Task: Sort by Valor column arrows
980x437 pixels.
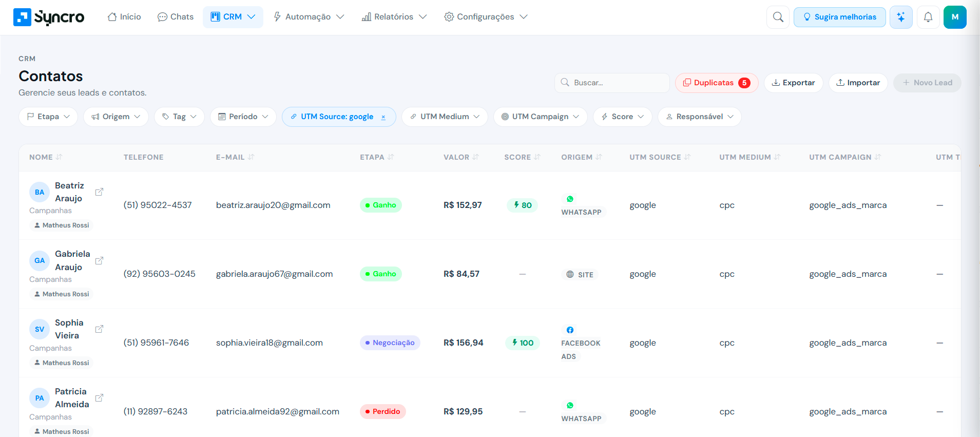Action: click(475, 157)
